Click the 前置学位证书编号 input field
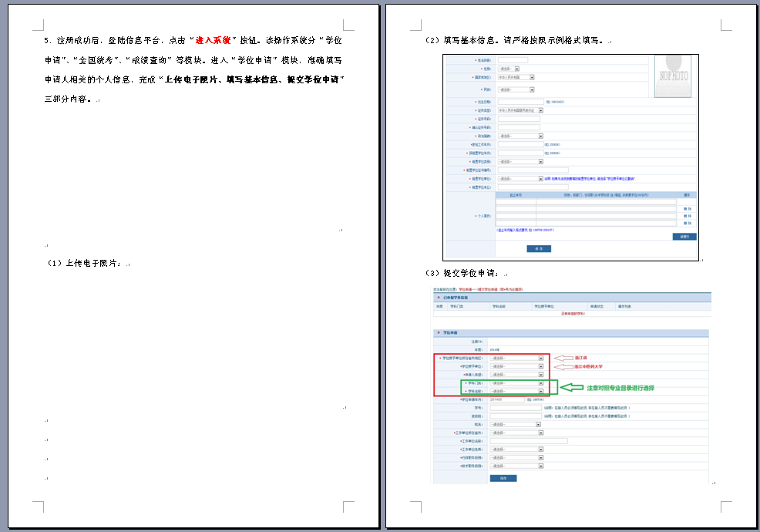The image size is (760, 532). pyautogui.click(x=533, y=170)
